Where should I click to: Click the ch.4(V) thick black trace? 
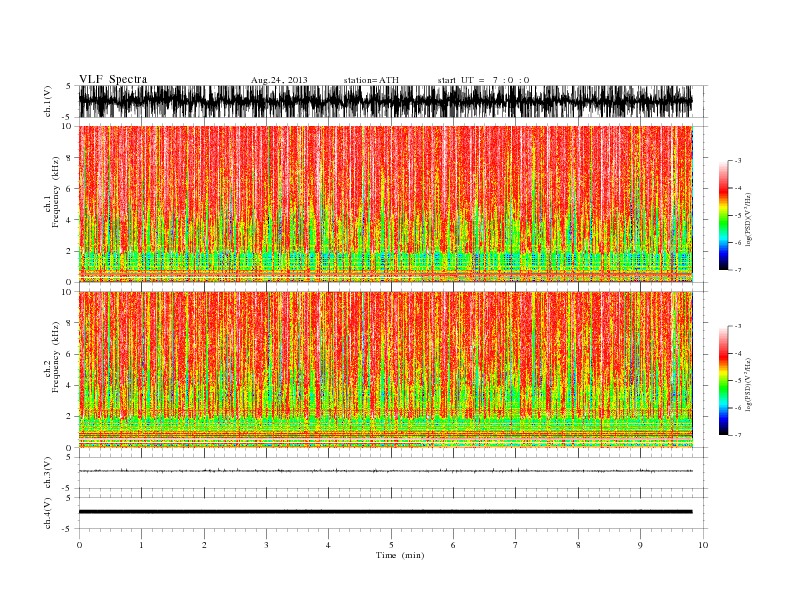coord(386,512)
